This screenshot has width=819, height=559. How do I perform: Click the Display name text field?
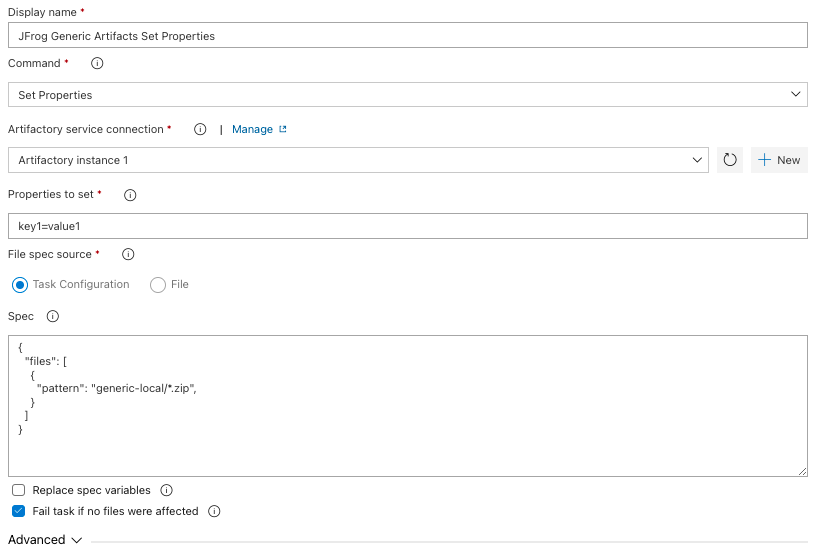click(x=407, y=36)
